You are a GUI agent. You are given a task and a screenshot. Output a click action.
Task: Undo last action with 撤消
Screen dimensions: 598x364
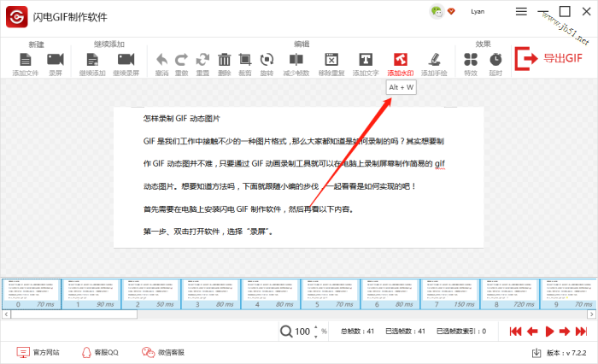pos(162,64)
